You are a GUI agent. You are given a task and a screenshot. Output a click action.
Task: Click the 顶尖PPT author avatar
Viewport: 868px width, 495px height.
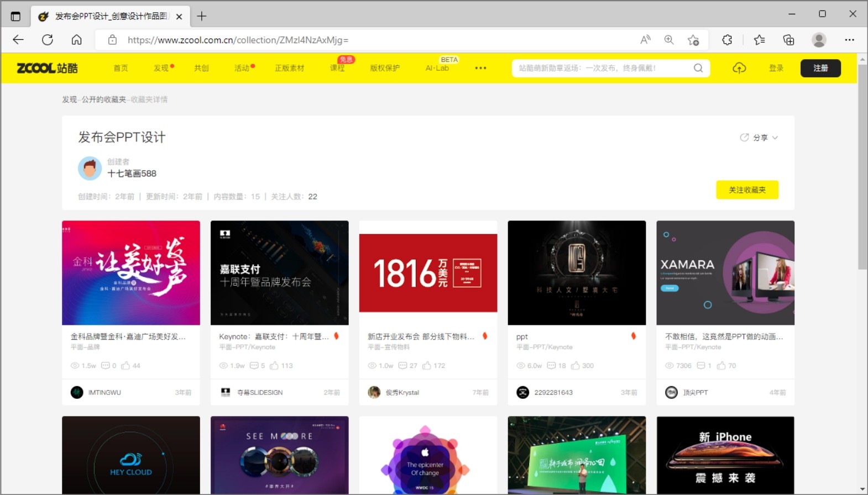[671, 392]
